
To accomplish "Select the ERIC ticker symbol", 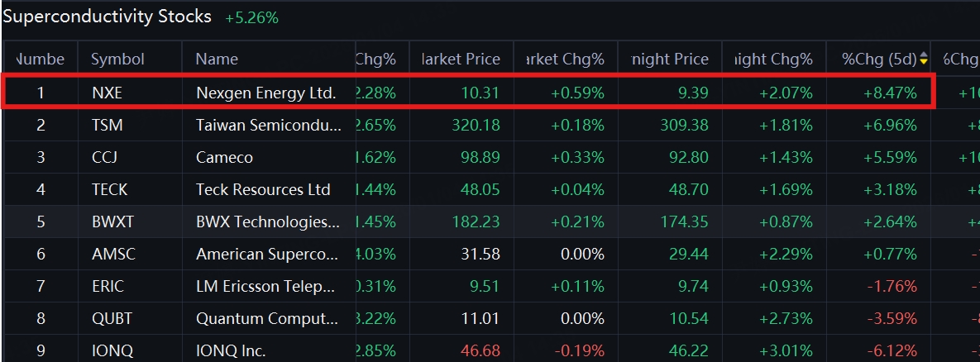I will [x=108, y=286].
